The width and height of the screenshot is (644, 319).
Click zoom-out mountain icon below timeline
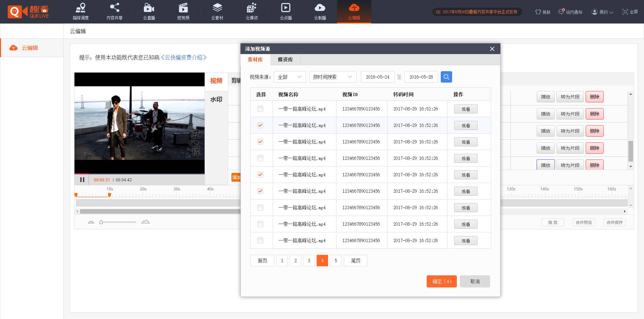click(x=91, y=222)
